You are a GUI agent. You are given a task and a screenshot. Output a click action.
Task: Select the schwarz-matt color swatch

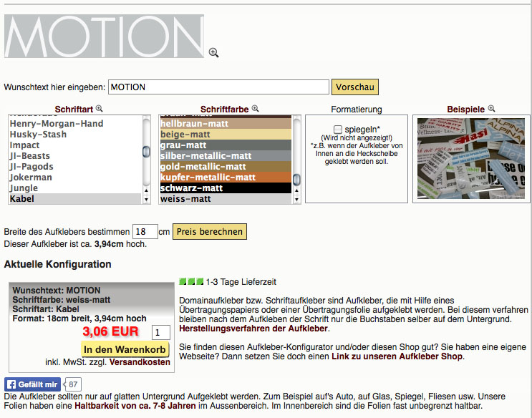tap(193, 188)
